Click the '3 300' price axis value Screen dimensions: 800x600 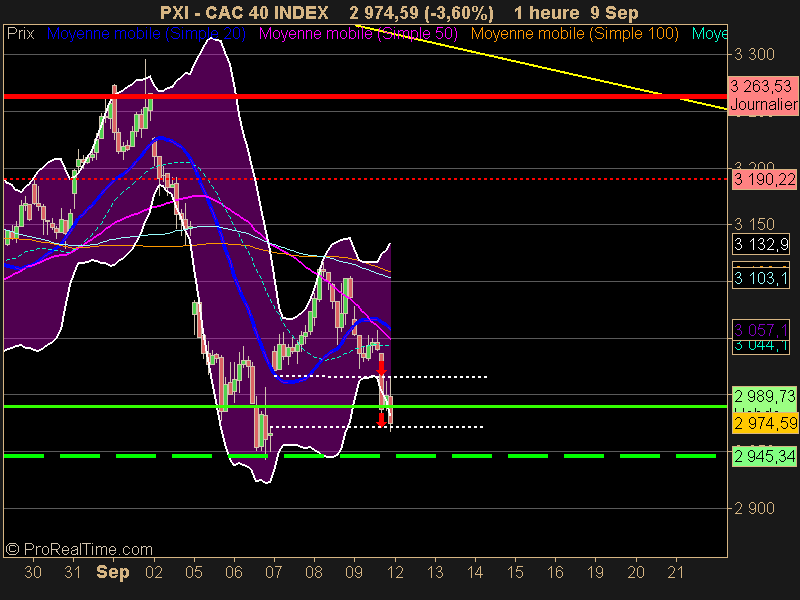754,54
